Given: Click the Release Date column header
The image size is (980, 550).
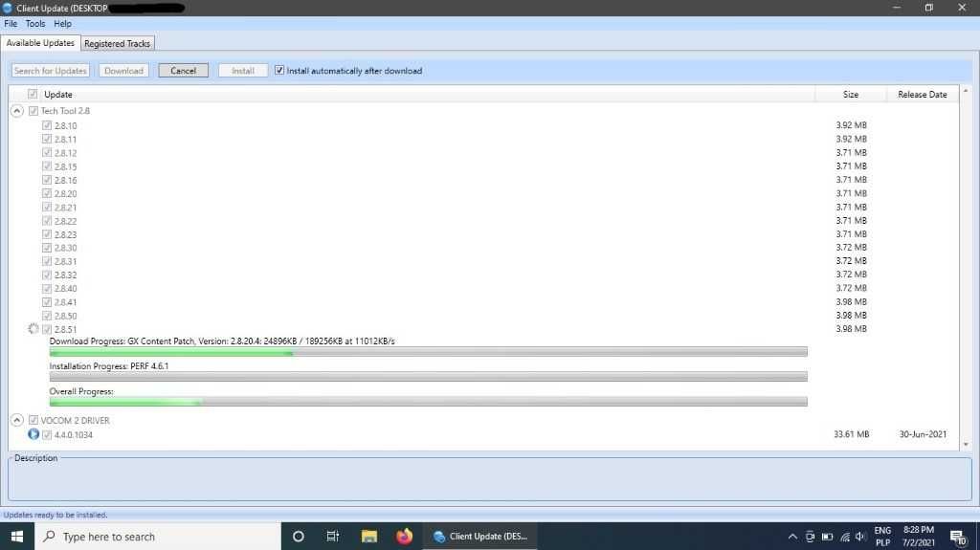Looking at the screenshot, I should 923,94.
